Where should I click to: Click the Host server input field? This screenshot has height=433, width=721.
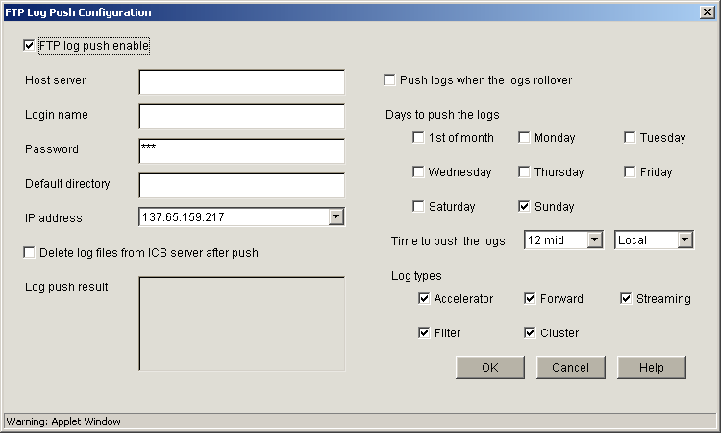click(241, 82)
